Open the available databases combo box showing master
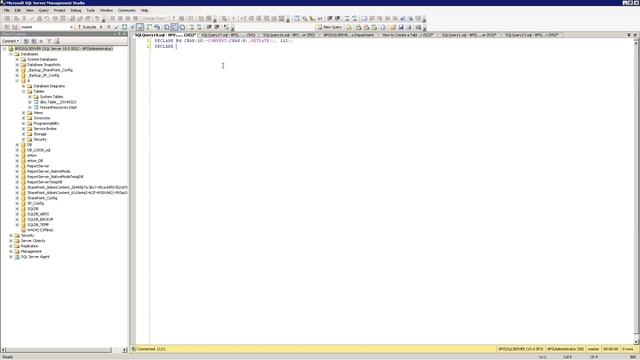 click(47, 27)
